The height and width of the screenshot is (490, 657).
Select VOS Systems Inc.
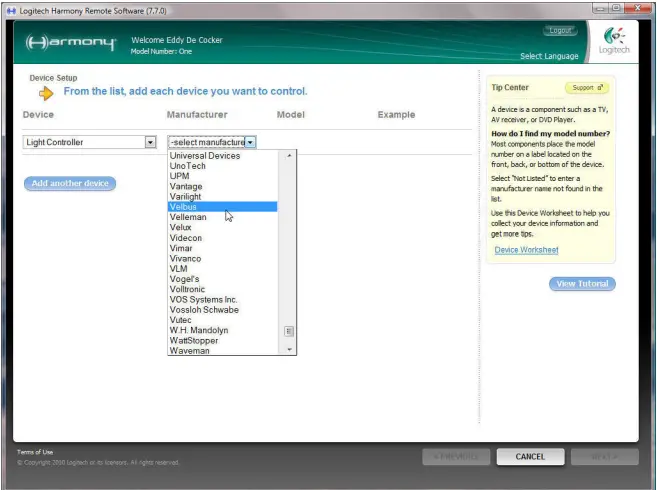click(x=222, y=299)
